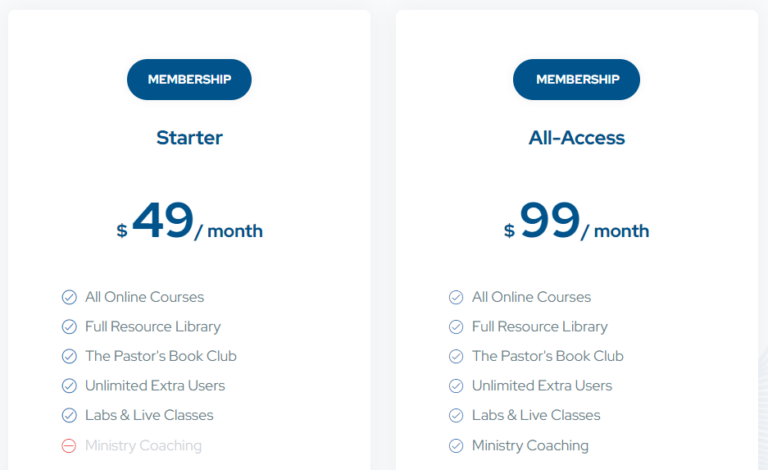Select the All-Access plan title
This screenshot has height=470, width=768.
pos(576,138)
